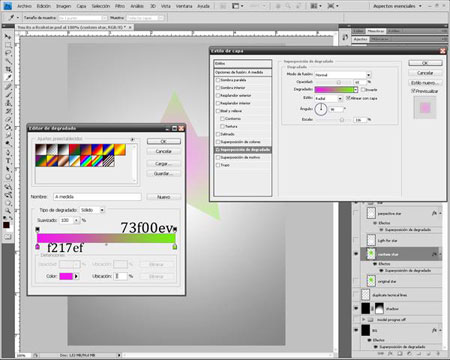
Task: Open the gradient picker arrow beside Degradado
Action: tap(356, 89)
